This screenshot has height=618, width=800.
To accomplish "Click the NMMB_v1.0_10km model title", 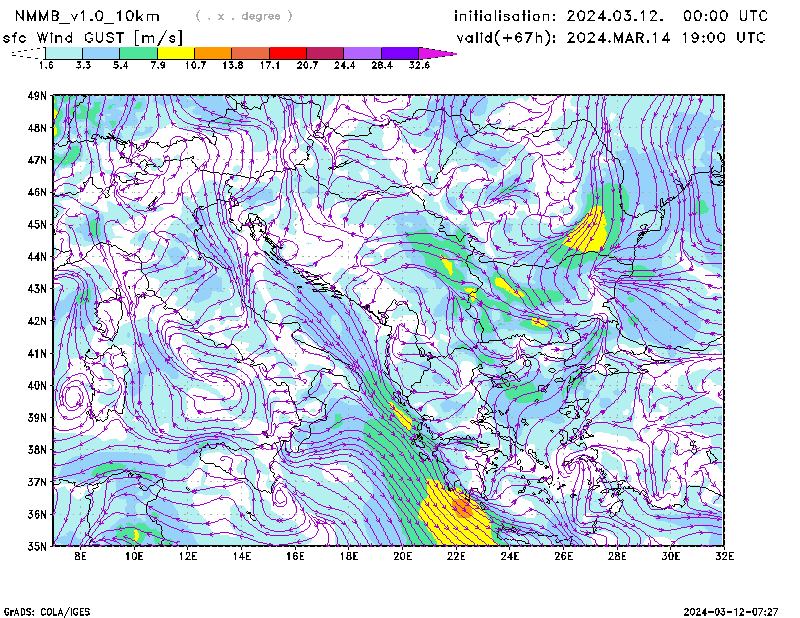I will pyautogui.click(x=88, y=16).
